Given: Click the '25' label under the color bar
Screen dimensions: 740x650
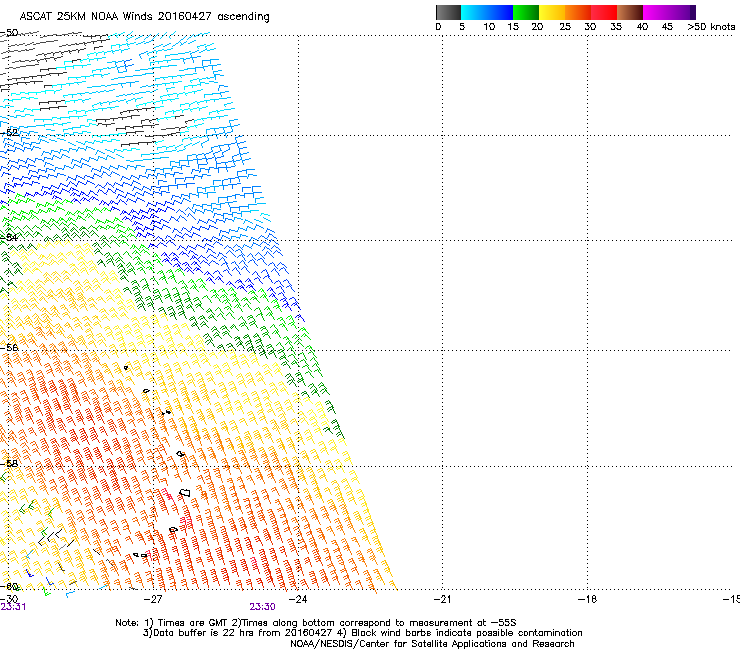Looking at the screenshot, I should point(565,27).
